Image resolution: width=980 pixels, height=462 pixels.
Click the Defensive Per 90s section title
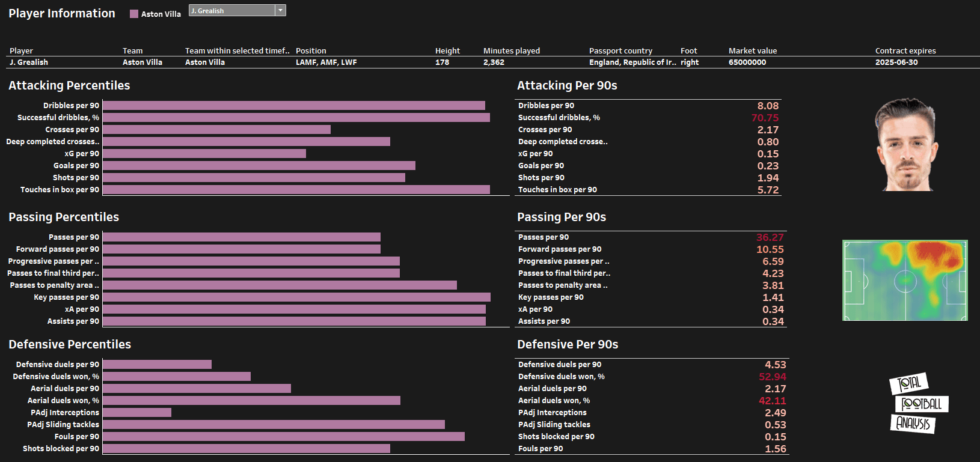click(x=568, y=344)
